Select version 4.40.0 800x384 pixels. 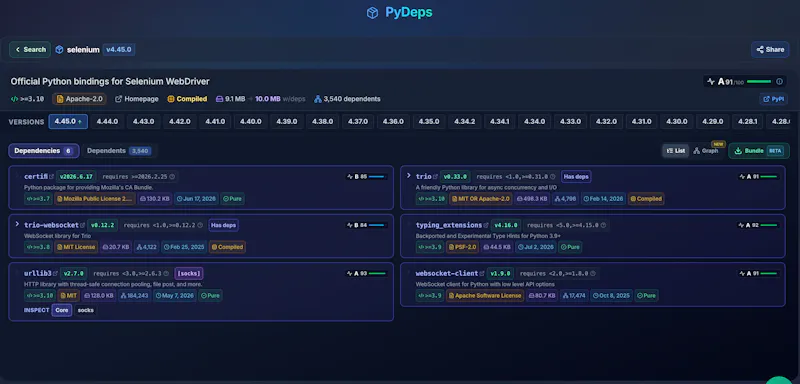[x=251, y=121]
